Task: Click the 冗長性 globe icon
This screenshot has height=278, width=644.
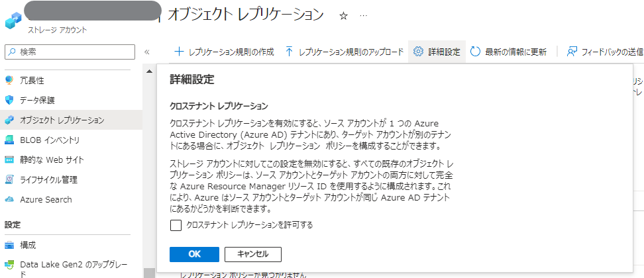Action: 9,80
